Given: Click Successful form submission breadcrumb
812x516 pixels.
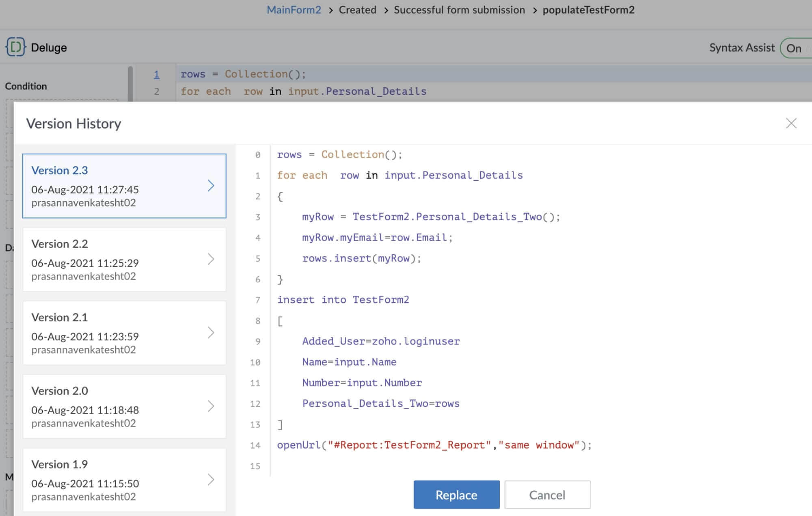Looking at the screenshot, I should tap(459, 10).
